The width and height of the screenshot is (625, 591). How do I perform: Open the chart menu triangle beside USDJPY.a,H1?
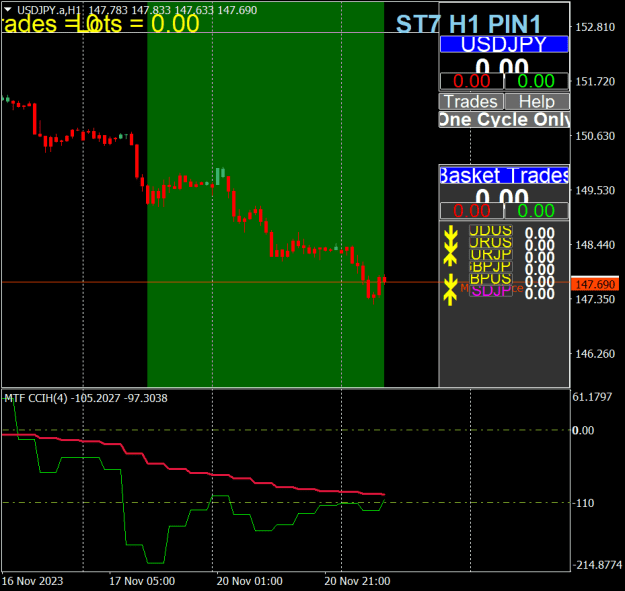click(8, 9)
